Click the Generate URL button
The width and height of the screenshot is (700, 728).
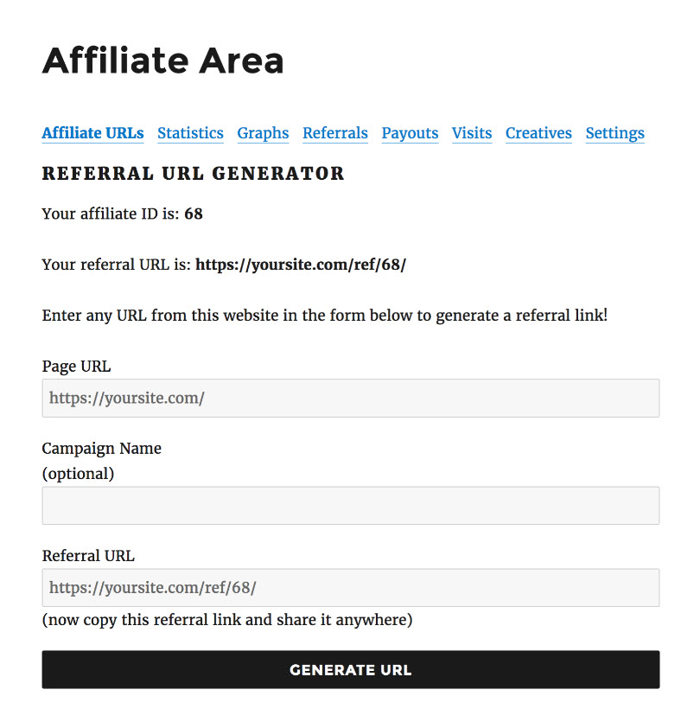click(x=351, y=669)
